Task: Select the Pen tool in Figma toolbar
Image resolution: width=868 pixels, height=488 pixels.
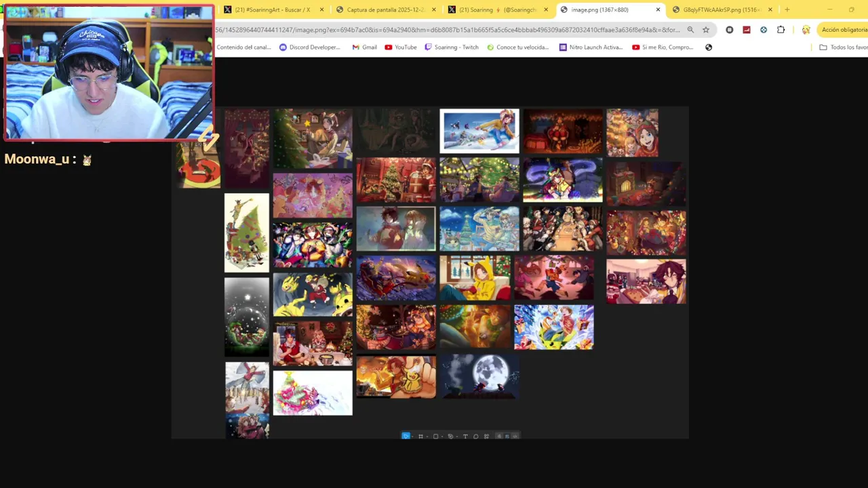Action: coord(450,436)
